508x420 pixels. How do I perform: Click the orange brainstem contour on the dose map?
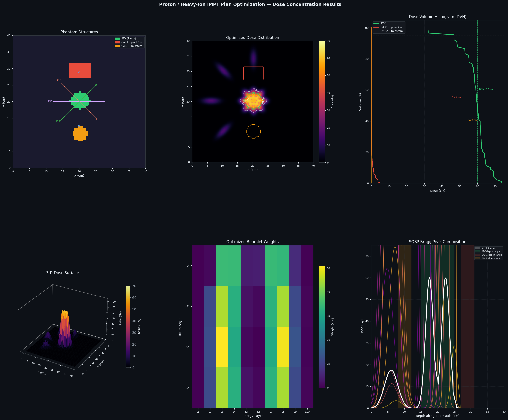pyautogui.click(x=253, y=132)
